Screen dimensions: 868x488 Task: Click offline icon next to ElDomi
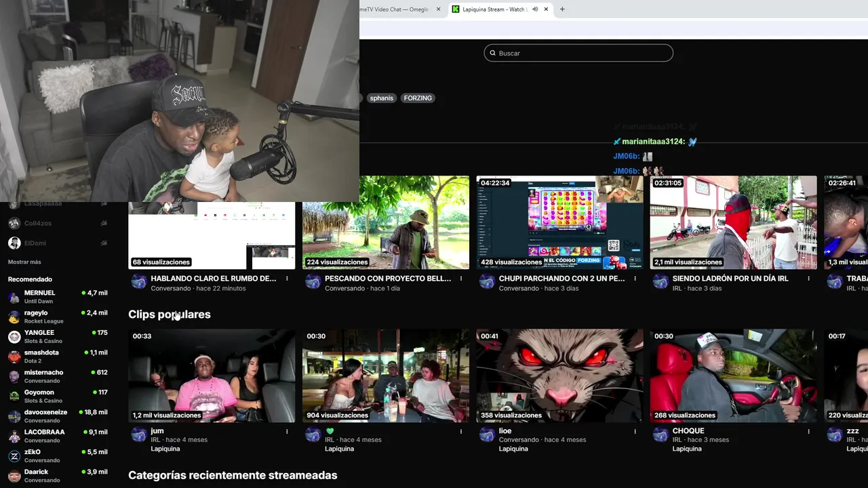(x=104, y=243)
